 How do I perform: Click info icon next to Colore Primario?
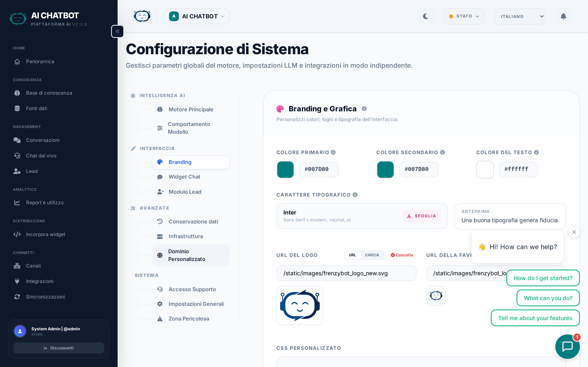click(333, 152)
